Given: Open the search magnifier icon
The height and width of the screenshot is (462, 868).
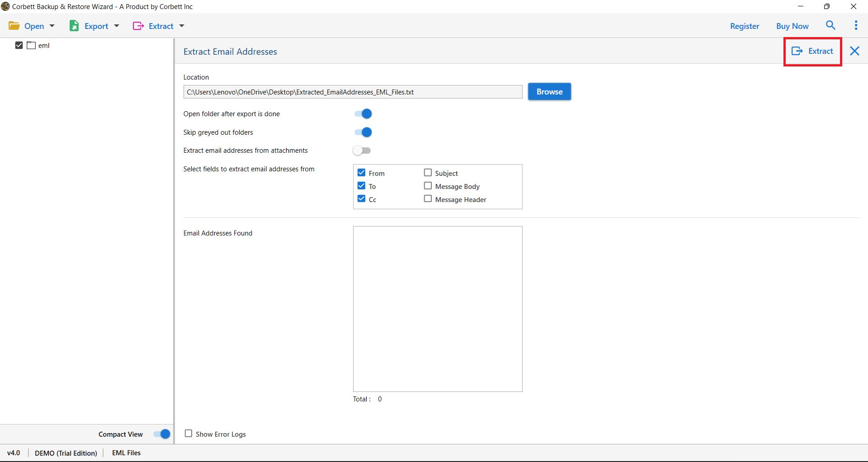Looking at the screenshot, I should click(x=830, y=25).
